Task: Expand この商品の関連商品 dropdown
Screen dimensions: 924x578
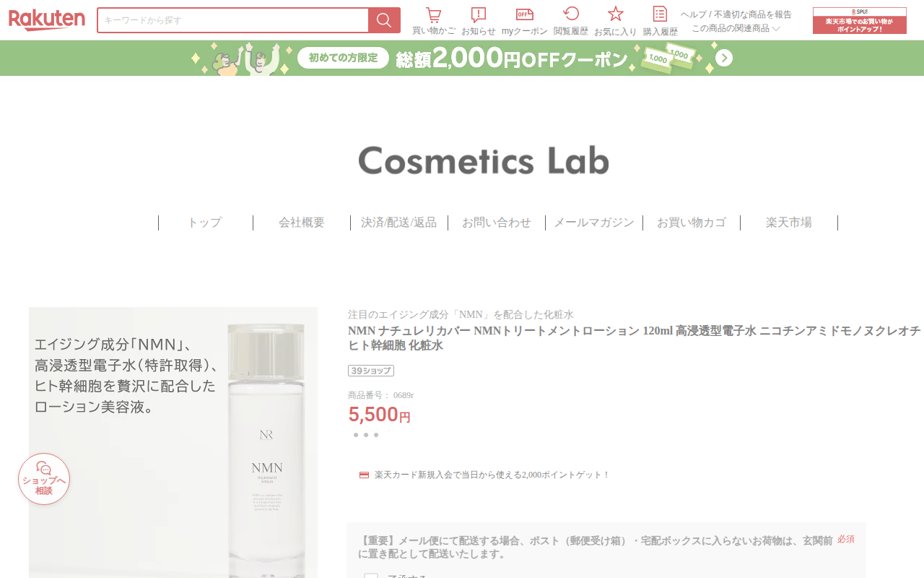Action: pos(736,28)
